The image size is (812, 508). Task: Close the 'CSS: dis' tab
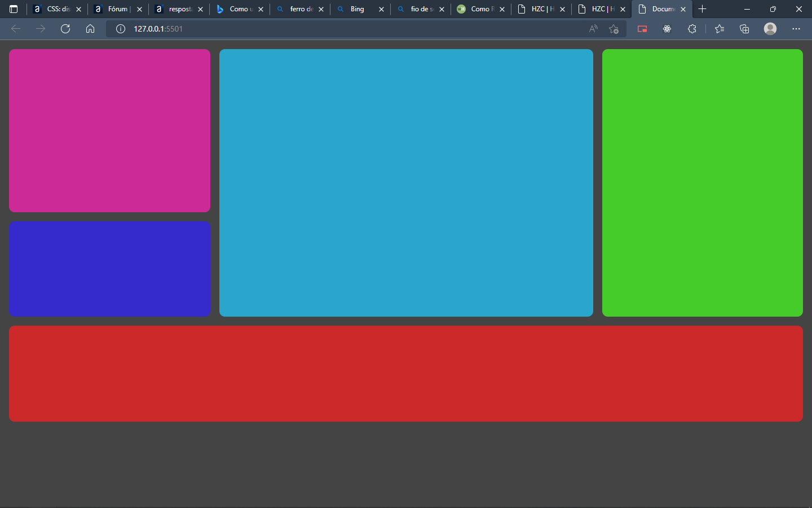[x=78, y=9]
